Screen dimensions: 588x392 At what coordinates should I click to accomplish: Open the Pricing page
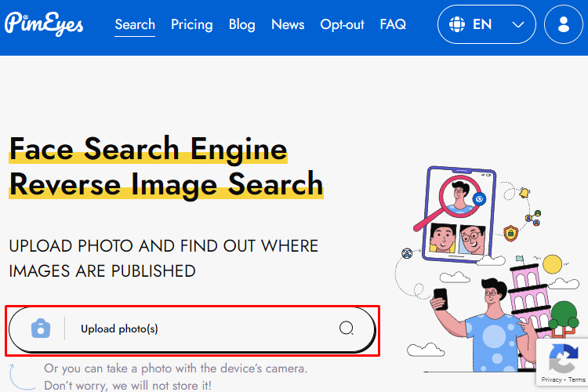coord(191,24)
